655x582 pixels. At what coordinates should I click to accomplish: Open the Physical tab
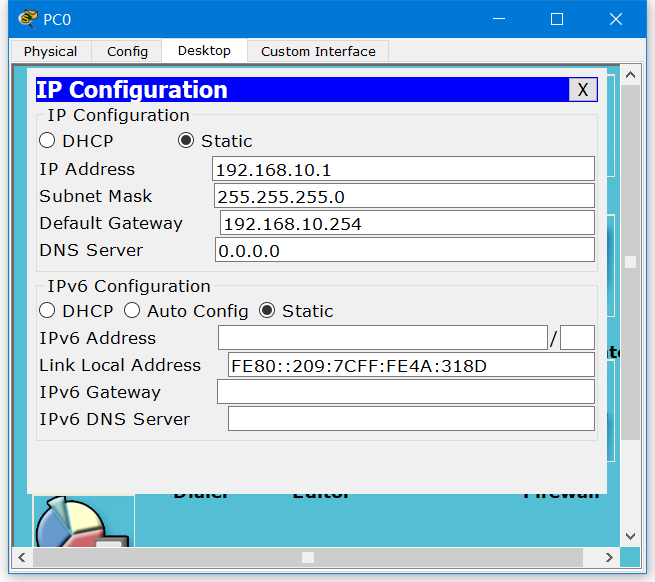coord(51,51)
